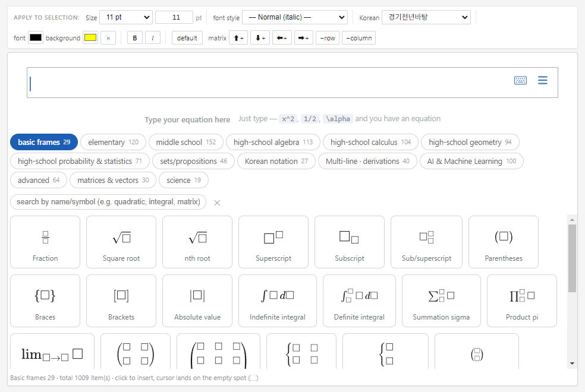Click the default button
Viewport: 585px width, 392px height.
[x=187, y=38]
